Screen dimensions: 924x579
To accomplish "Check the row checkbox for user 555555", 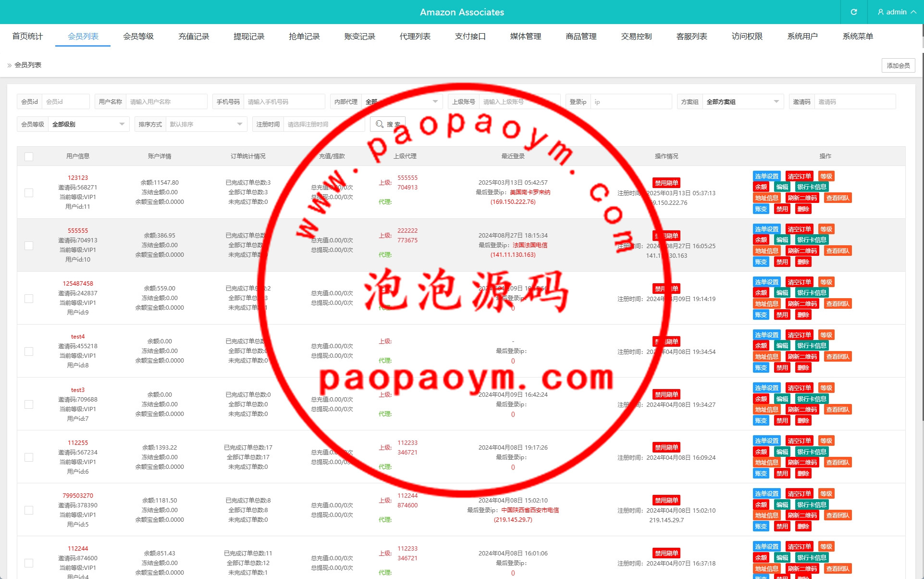I will [29, 246].
